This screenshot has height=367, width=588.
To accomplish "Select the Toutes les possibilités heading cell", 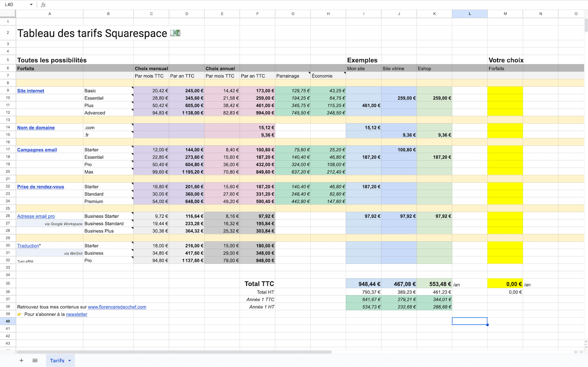I will (50, 60).
